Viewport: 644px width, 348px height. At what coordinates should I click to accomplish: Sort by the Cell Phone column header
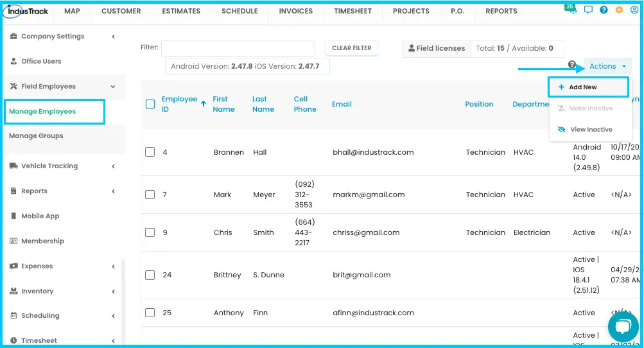click(305, 104)
